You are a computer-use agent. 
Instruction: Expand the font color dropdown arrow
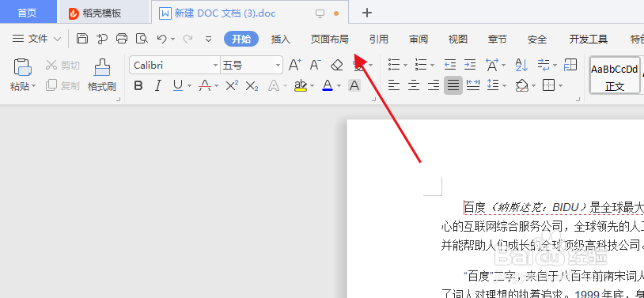pos(339,86)
